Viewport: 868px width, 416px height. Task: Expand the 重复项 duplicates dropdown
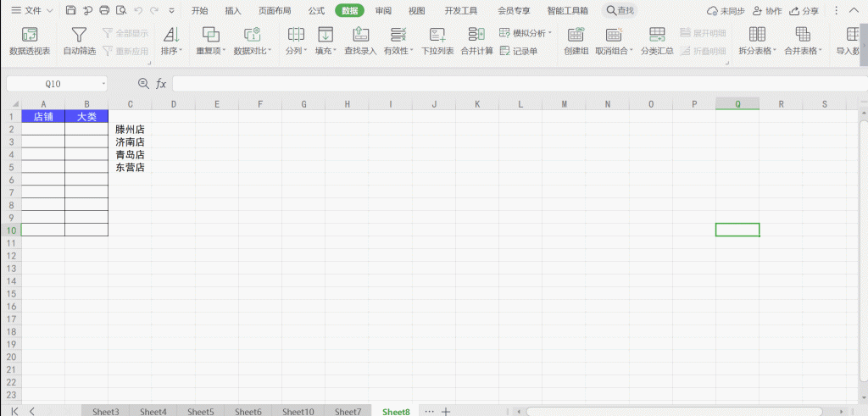(x=211, y=50)
